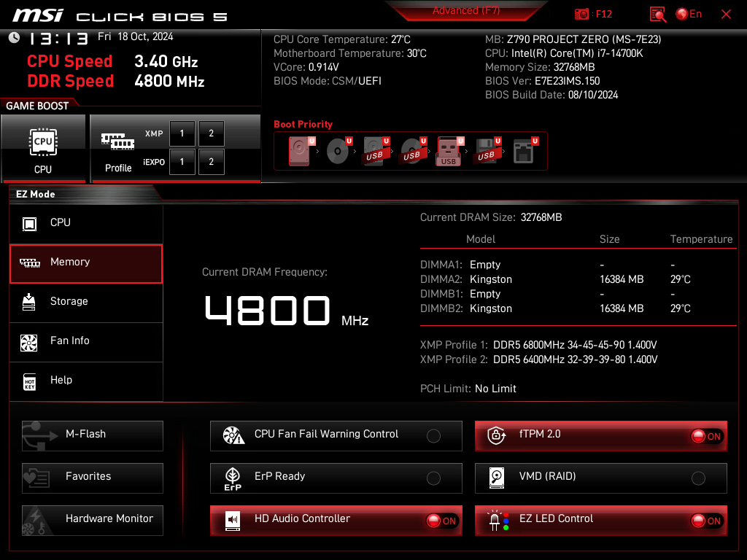Click the VMD RAID disk icon
Viewport: 747px width, 560px height.
[x=496, y=478]
